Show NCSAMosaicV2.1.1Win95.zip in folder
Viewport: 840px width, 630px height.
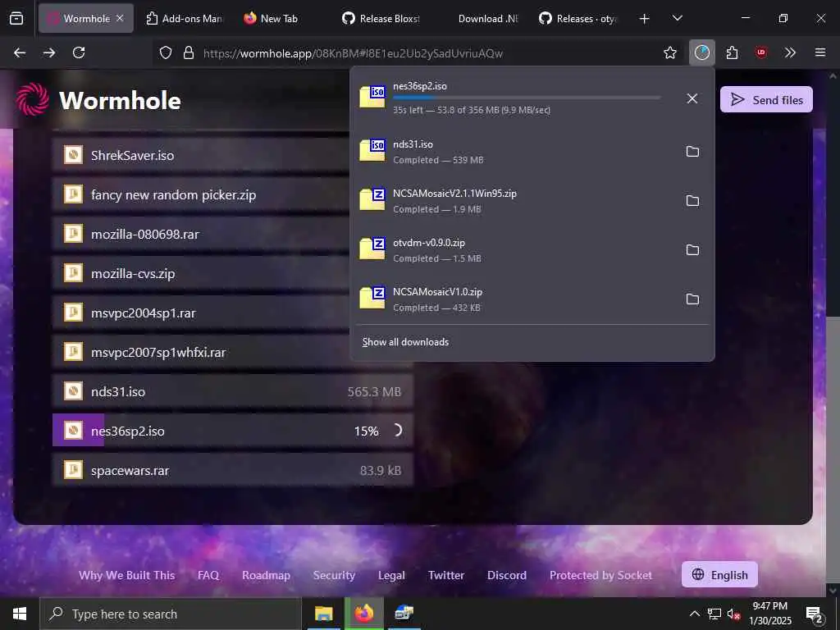click(x=692, y=201)
